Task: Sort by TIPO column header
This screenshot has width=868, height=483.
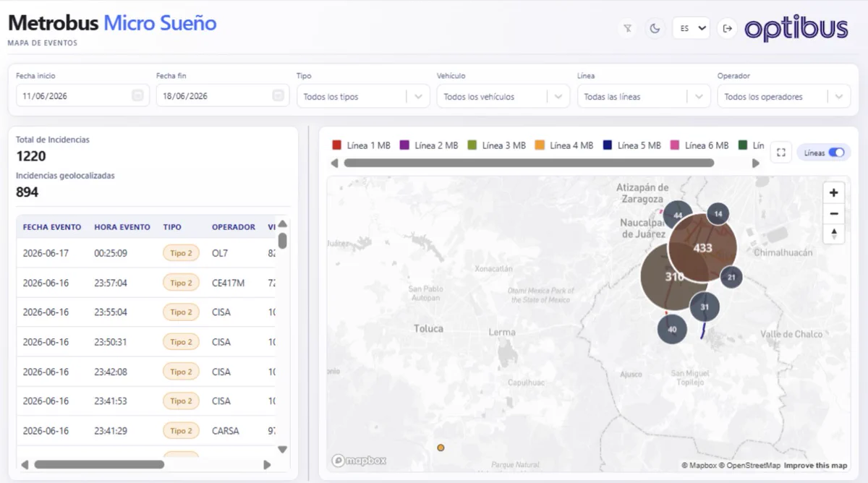Action: pyautogui.click(x=172, y=227)
